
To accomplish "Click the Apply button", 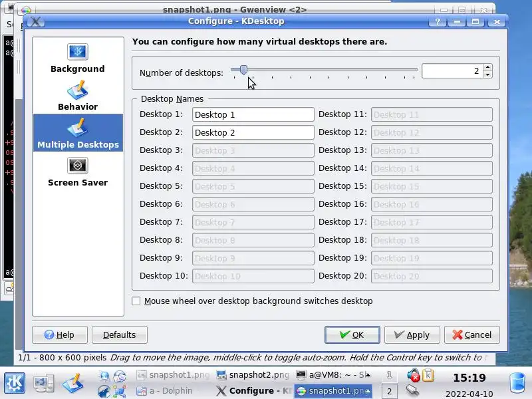I will pos(412,335).
